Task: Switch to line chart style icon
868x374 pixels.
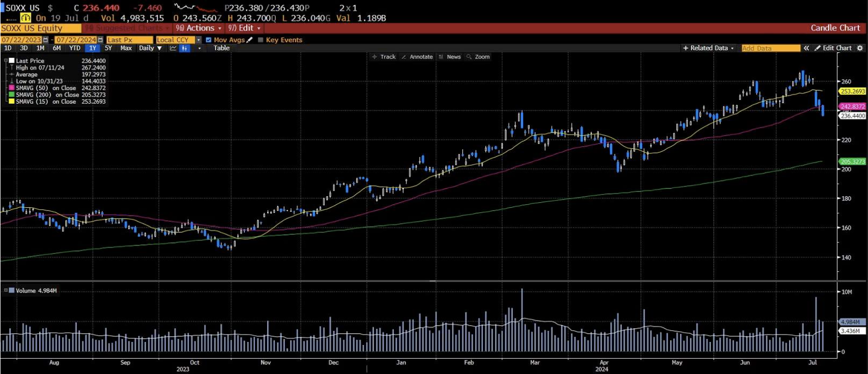Action: [x=173, y=48]
